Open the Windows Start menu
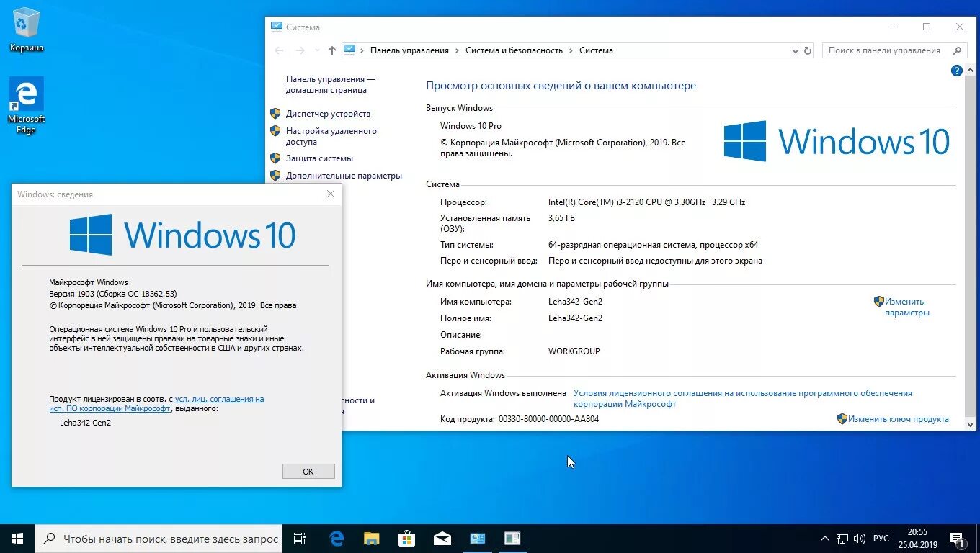Viewport: 980px width, 553px height. coord(17,539)
